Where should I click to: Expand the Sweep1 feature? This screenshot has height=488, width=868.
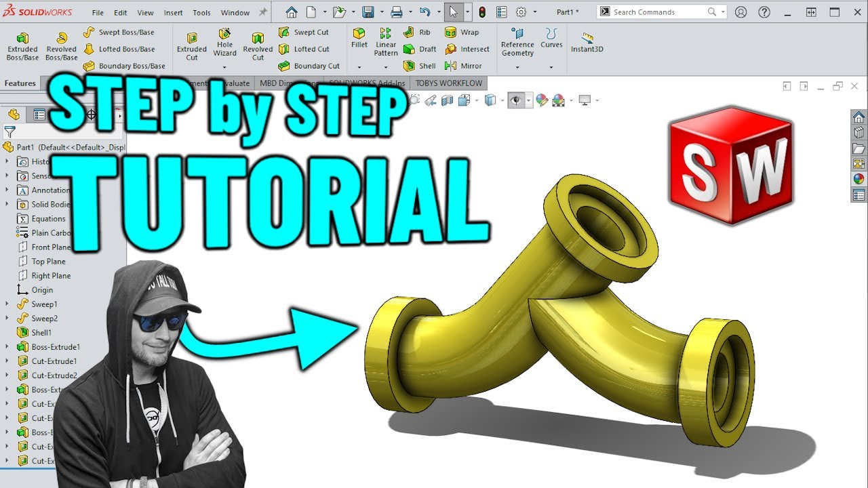point(7,304)
